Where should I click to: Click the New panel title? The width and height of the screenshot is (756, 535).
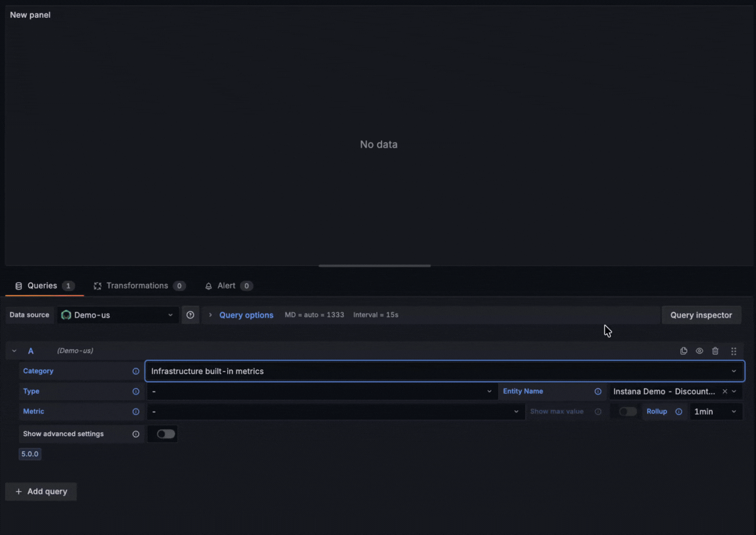point(30,15)
